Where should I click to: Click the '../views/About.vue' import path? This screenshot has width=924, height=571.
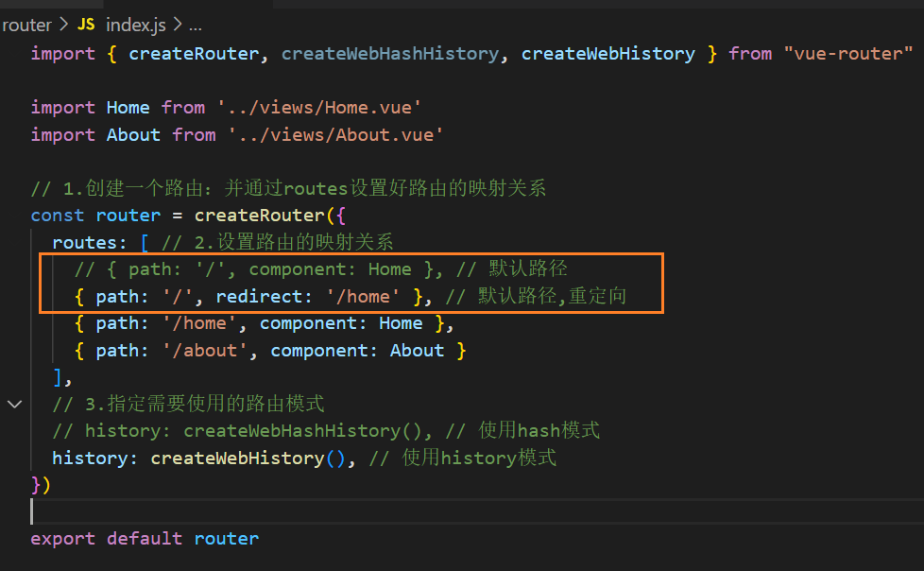click(x=335, y=134)
